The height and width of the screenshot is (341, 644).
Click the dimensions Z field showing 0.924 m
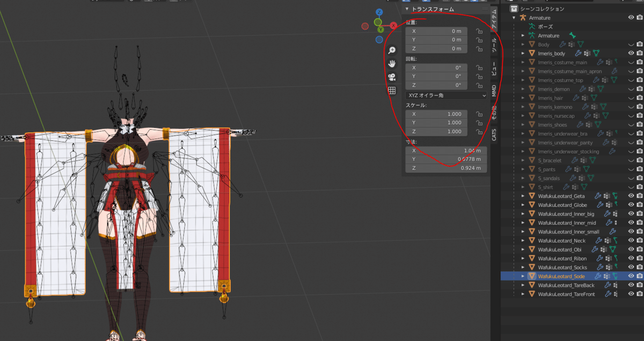[447, 168]
